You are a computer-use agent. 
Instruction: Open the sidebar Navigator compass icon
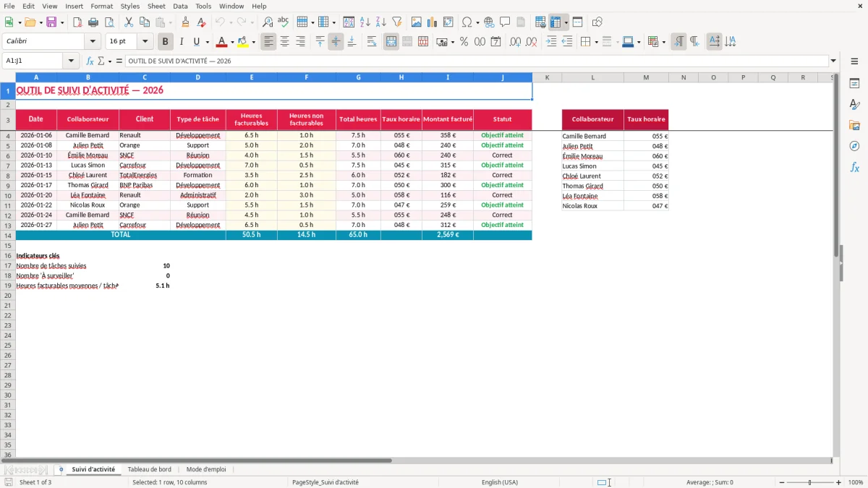tap(854, 147)
